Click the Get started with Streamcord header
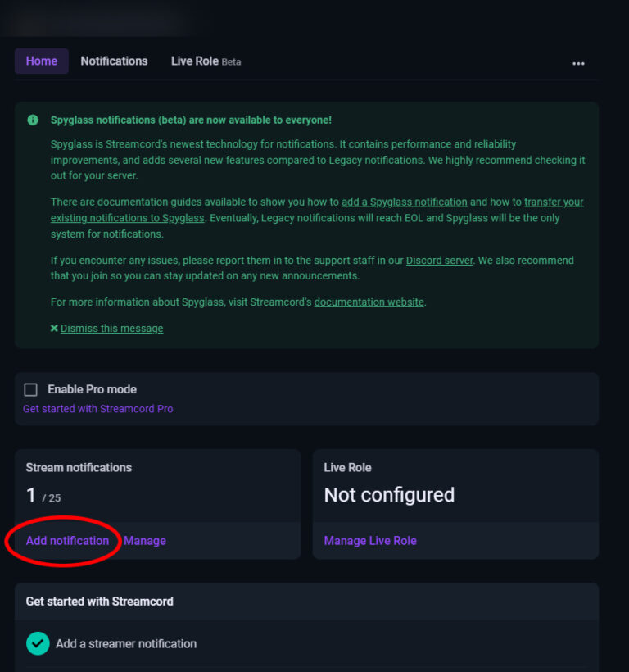629x672 pixels. point(99,601)
